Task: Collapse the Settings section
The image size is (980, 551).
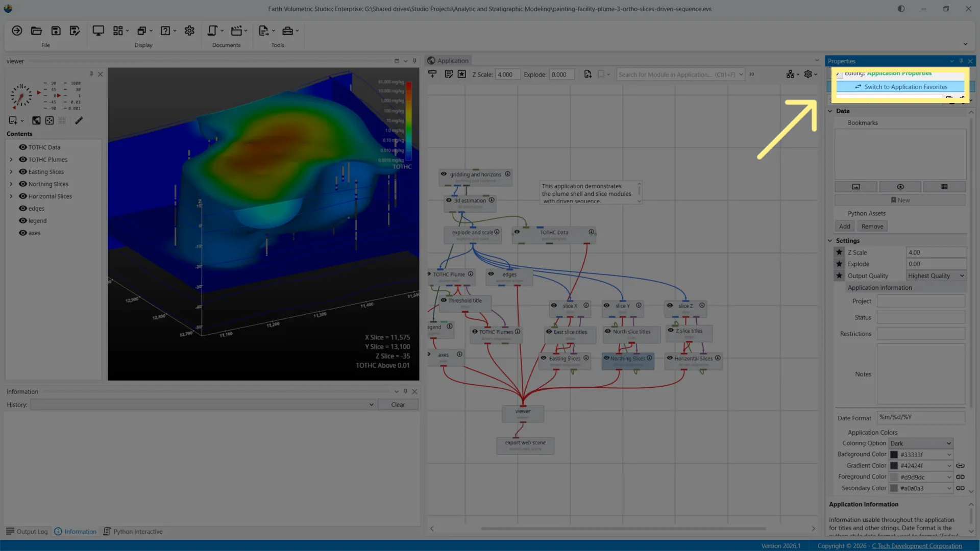Action: (830, 241)
